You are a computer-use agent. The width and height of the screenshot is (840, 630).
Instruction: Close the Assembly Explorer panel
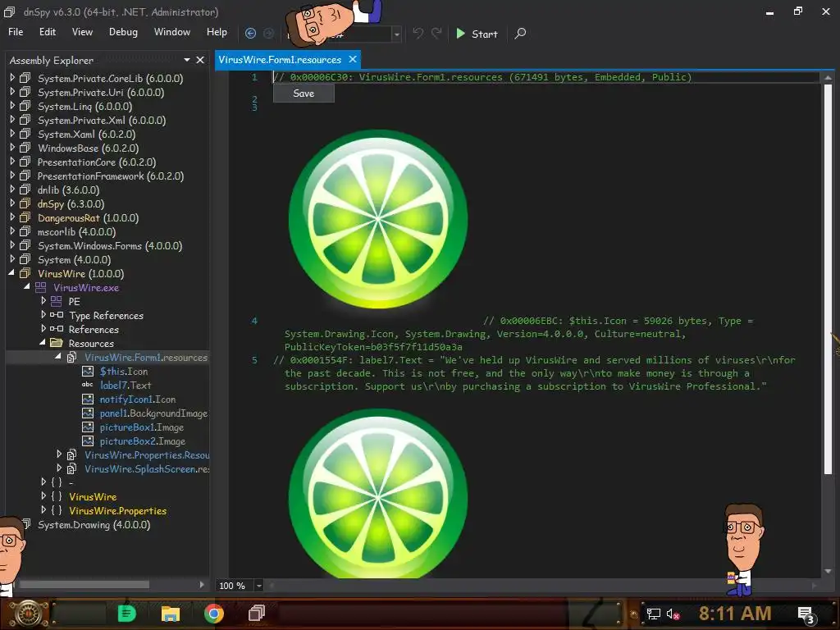(x=200, y=60)
